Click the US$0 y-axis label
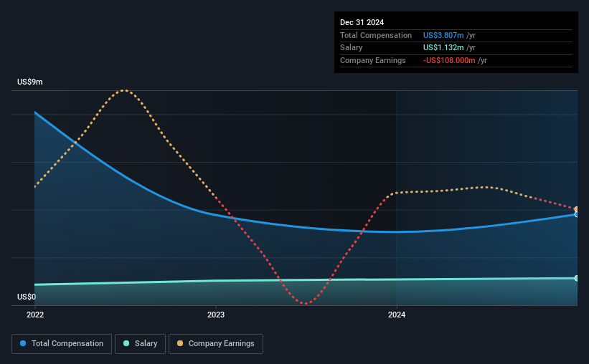589x364 pixels. point(27,297)
